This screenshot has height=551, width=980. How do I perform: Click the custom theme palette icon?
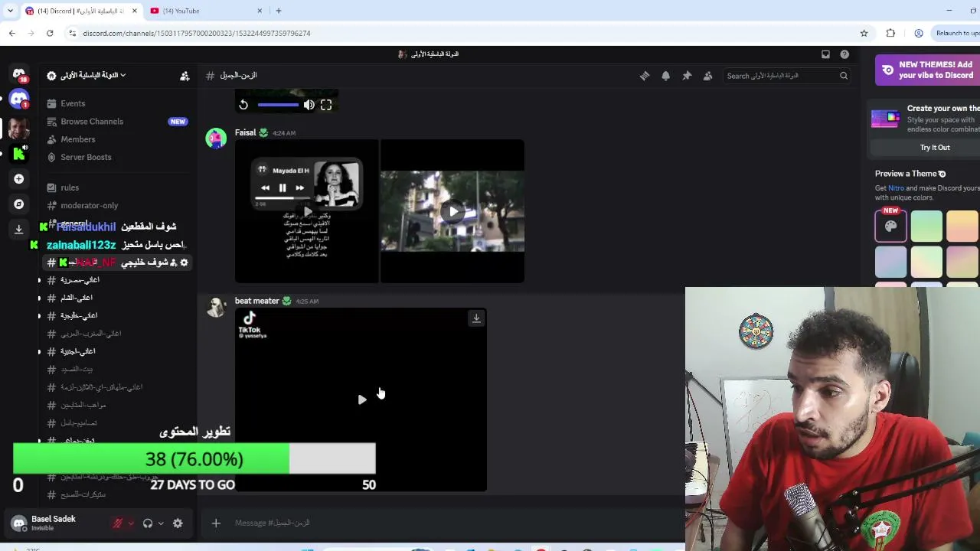coord(890,226)
